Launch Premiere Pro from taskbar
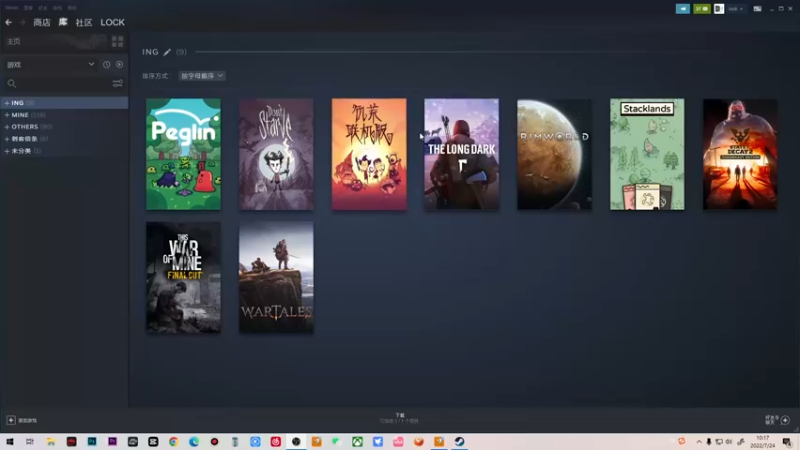 coord(112,442)
